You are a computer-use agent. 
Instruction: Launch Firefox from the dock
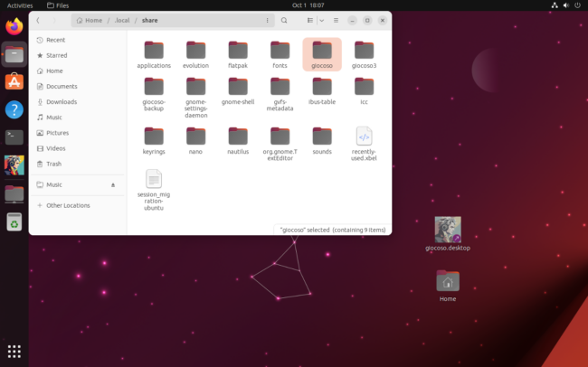pyautogui.click(x=14, y=26)
